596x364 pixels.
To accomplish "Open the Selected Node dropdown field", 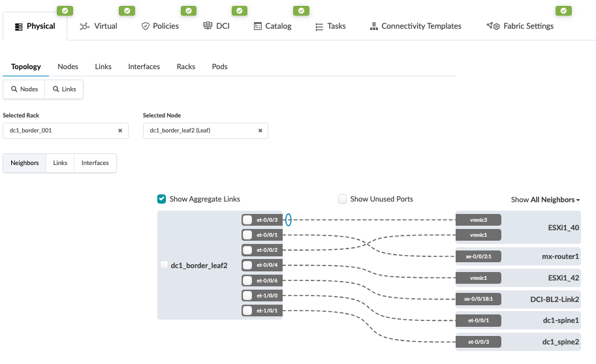I will coord(199,130).
